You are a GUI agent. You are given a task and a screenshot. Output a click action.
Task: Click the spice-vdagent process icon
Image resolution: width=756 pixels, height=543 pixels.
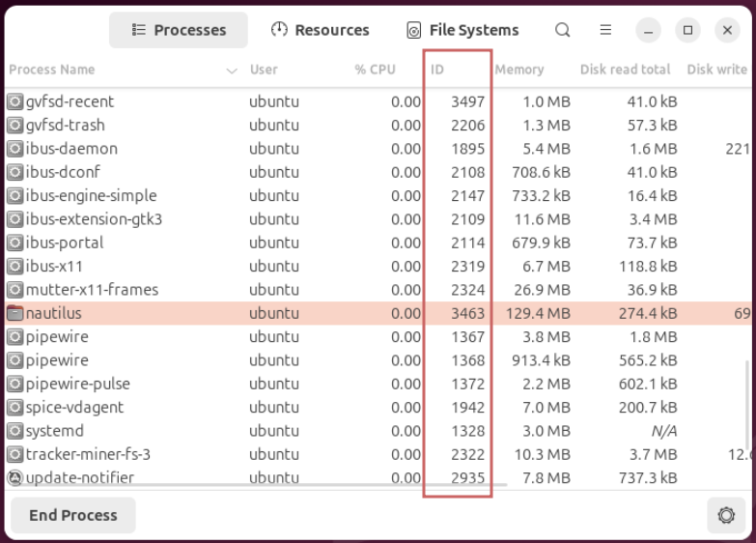click(14, 407)
